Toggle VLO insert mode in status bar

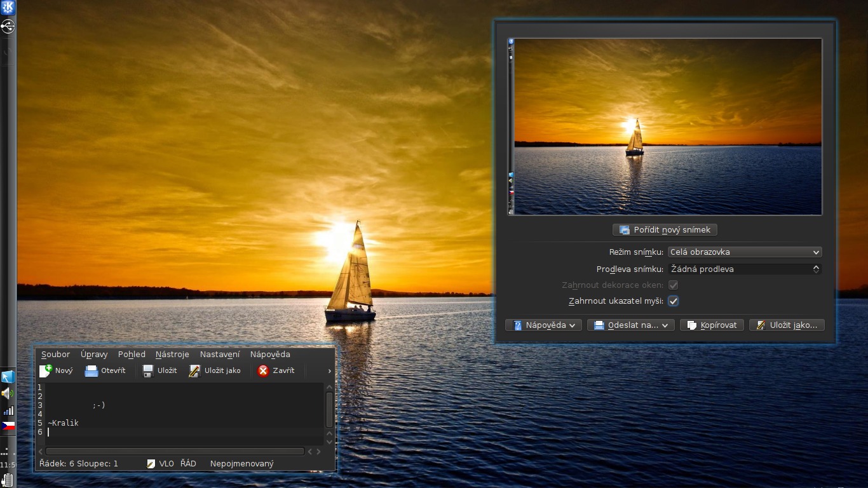pyautogui.click(x=166, y=464)
